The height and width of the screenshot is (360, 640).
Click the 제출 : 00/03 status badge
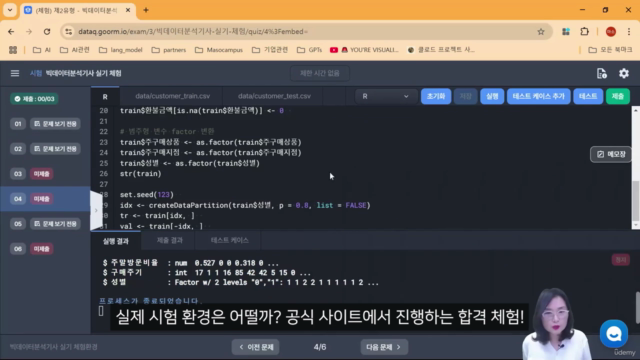tap(34, 99)
